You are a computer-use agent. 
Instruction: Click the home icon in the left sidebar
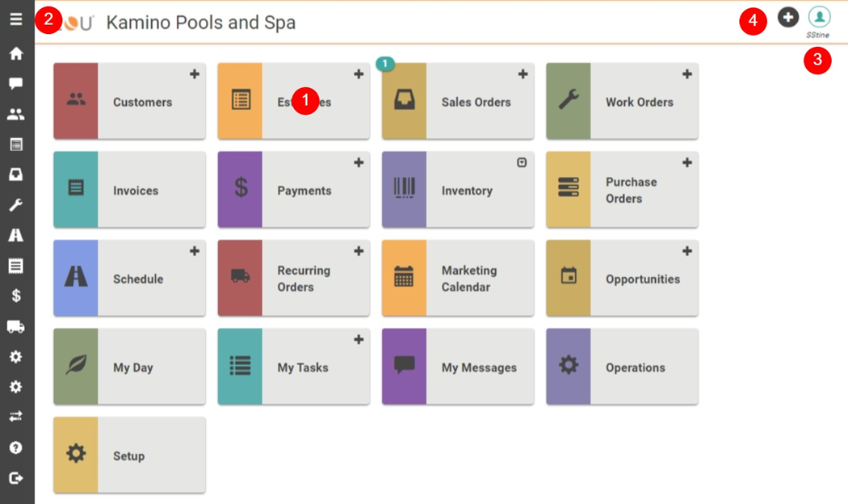(16, 54)
